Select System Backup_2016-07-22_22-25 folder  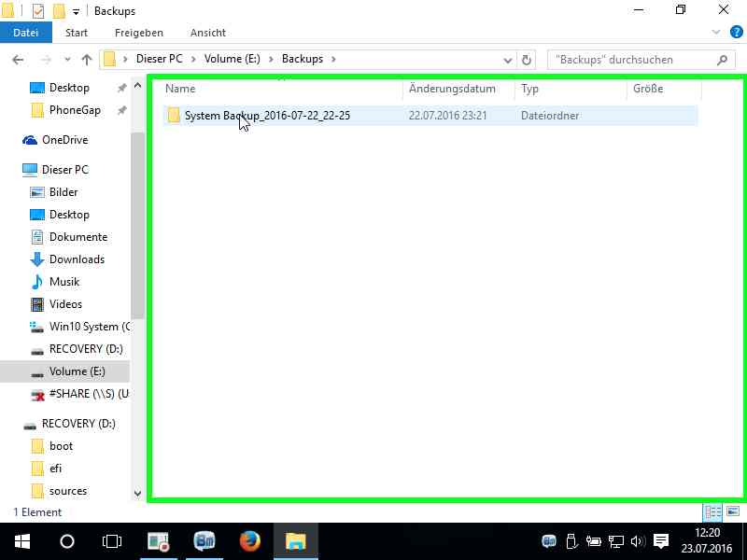coord(267,116)
